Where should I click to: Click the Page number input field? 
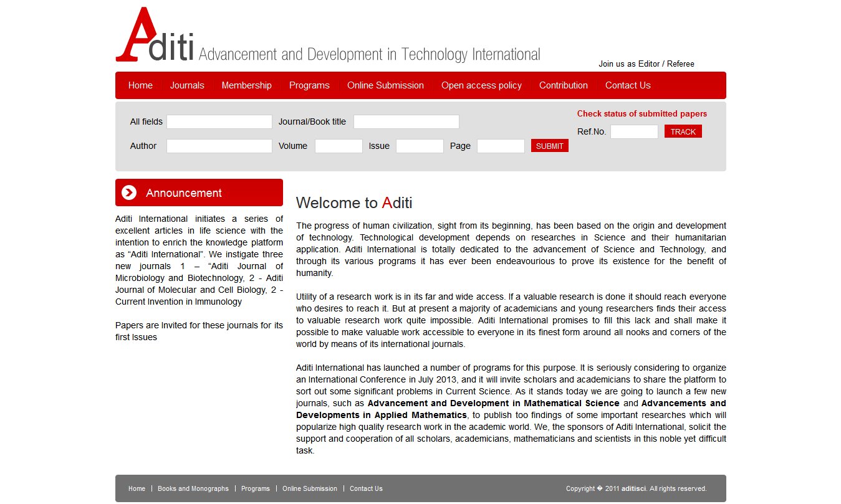(501, 146)
